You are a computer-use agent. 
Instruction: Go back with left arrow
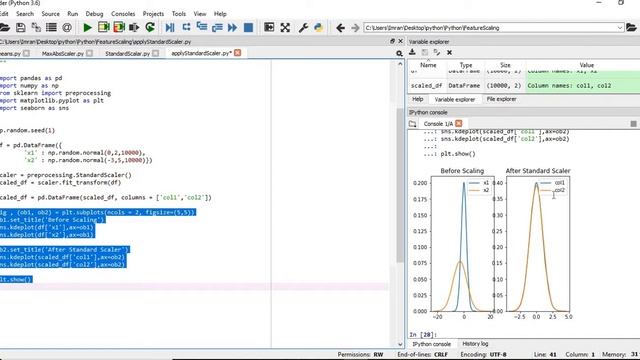tap(340, 28)
